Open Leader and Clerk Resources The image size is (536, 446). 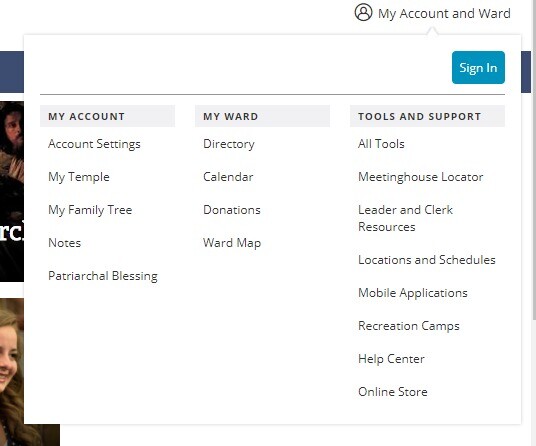[405, 218]
